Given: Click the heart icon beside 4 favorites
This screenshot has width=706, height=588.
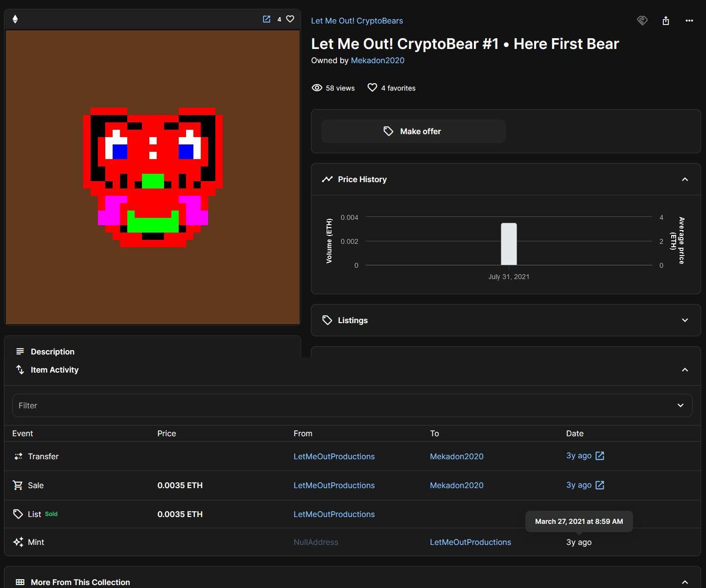Looking at the screenshot, I should (372, 88).
